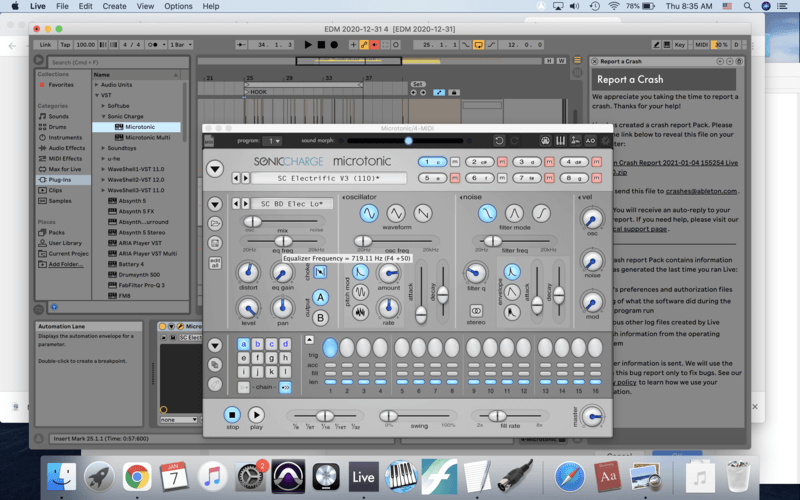The height and width of the screenshot is (500, 800).
Task: Open the mixer view icon in Microtonic
Action: tap(560, 140)
